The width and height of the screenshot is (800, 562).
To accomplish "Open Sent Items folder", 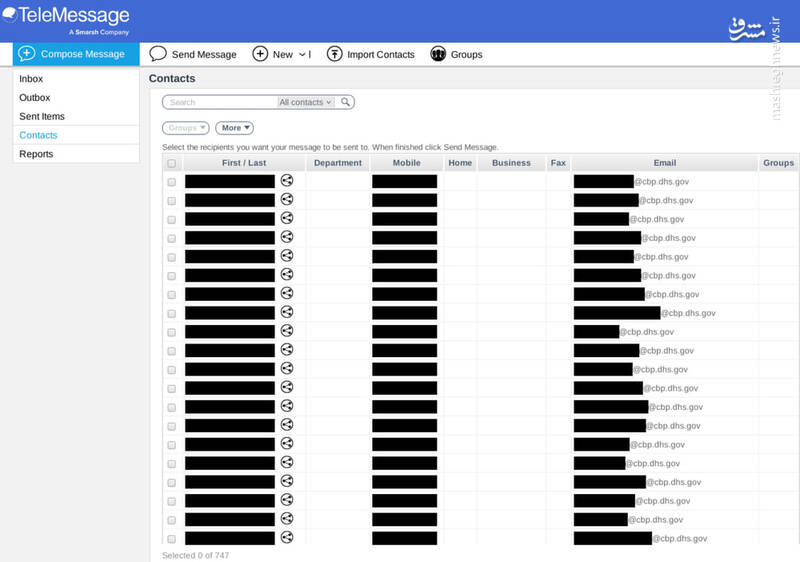I will pyautogui.click(x=42, y=117).
